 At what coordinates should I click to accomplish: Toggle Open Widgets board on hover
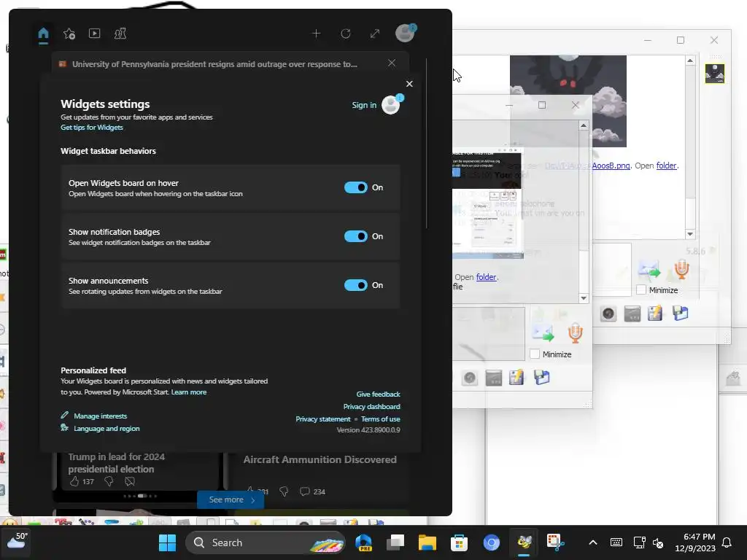pos(356,187)
